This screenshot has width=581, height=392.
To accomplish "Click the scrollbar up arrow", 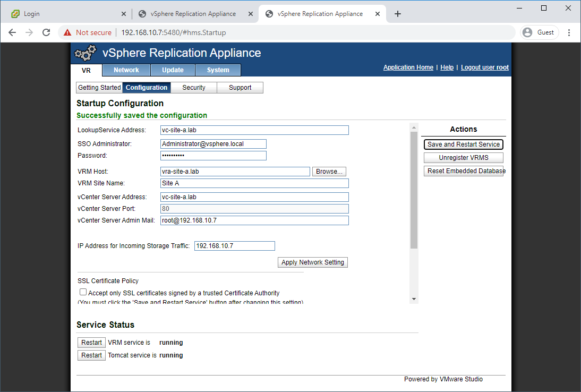I will coord(414,127).
